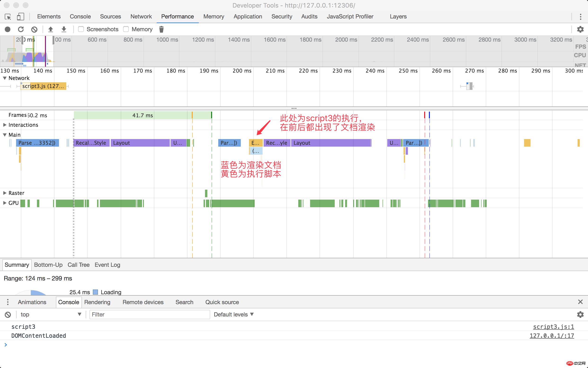The width and height of the screenshot is (588, 368).
Task: Toggle the device toolbar icon
Action: click(x=20, y=17)
